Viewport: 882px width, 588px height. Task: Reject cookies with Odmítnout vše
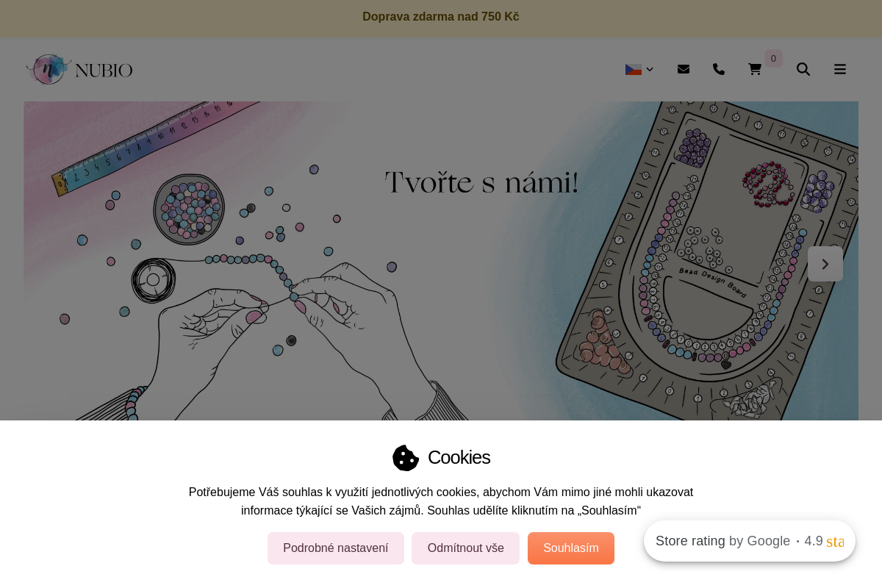[x=466, y=548]
